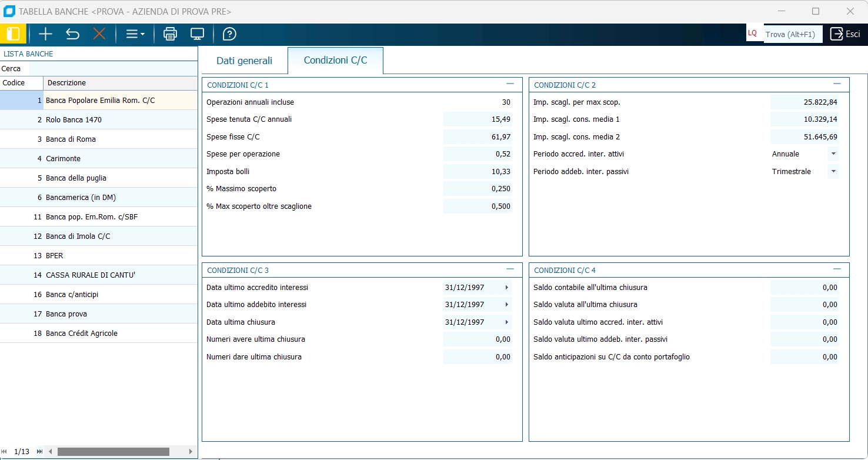Viewport: 868px width, 460px height.
Task: Select the Condizioni C/C tab
Action: coord(335,61)
